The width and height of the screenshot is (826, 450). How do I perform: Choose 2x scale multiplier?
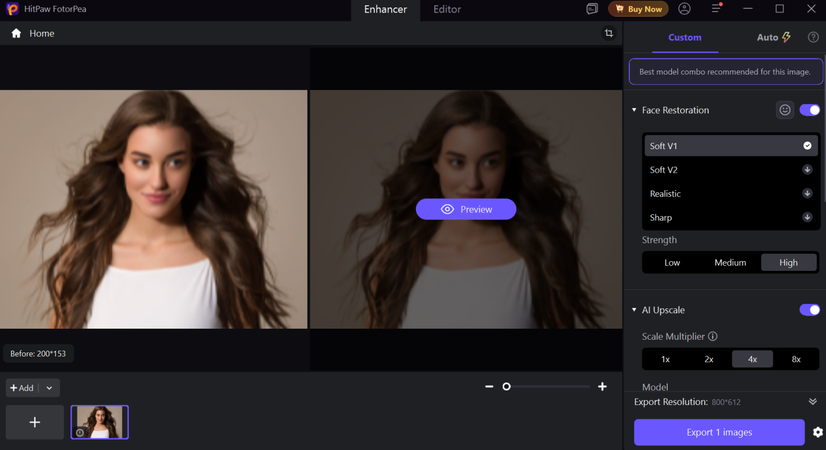tap(709, 359)
